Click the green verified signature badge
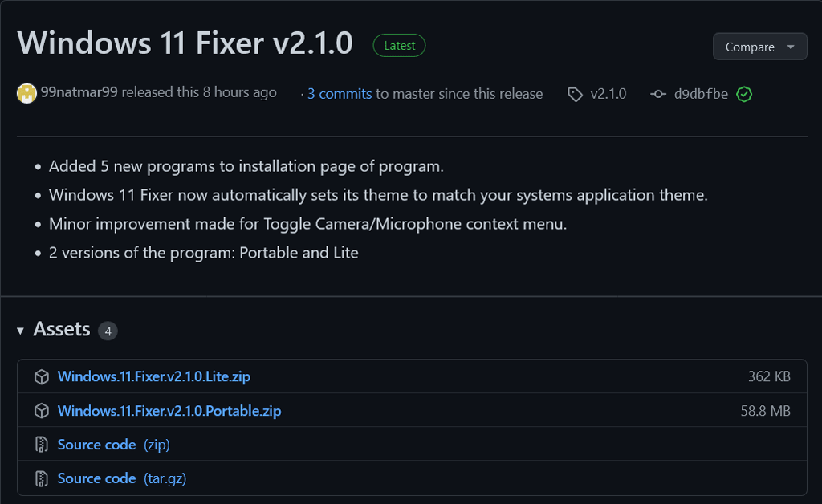822x504 pixels. [x=744, y=95]
